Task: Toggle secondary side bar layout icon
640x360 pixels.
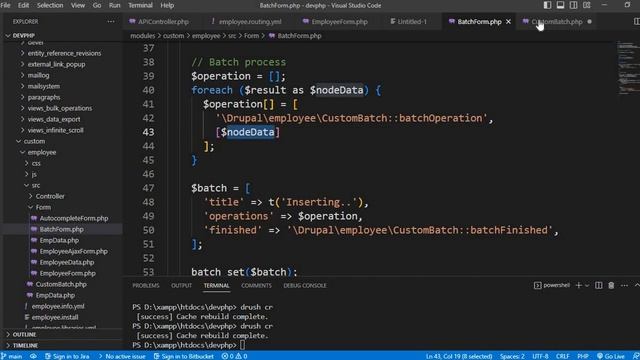Action: tap(573, 5)
